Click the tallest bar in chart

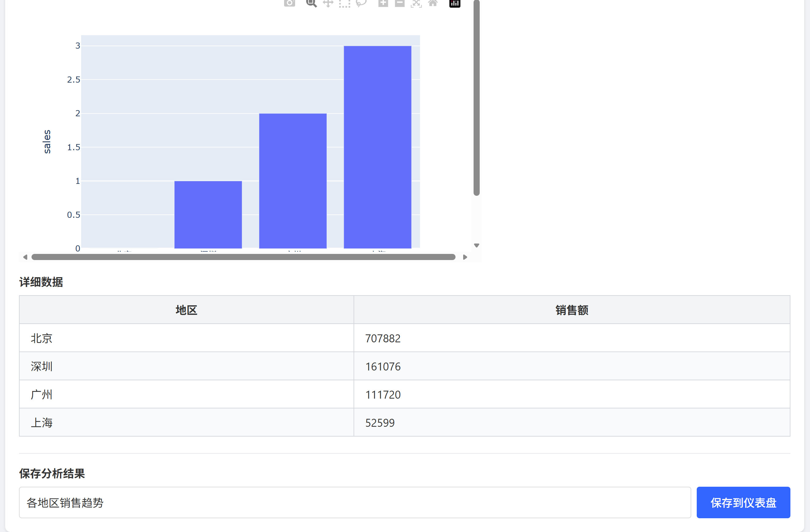[377, 147]
